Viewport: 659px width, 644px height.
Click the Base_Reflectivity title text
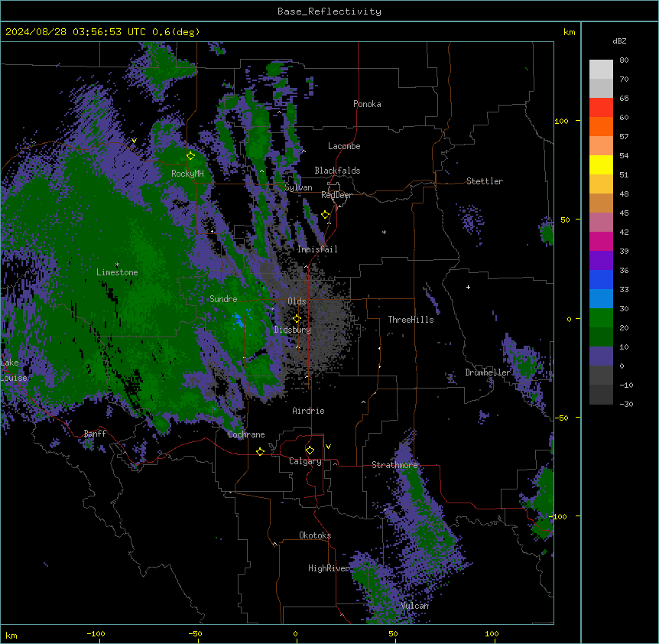coord(329,11)
